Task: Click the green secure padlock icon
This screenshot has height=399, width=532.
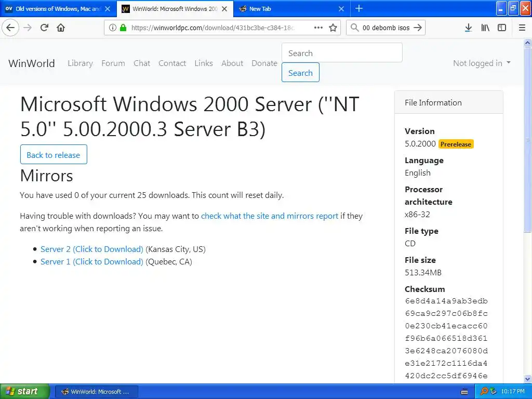Action: point(123,28)
